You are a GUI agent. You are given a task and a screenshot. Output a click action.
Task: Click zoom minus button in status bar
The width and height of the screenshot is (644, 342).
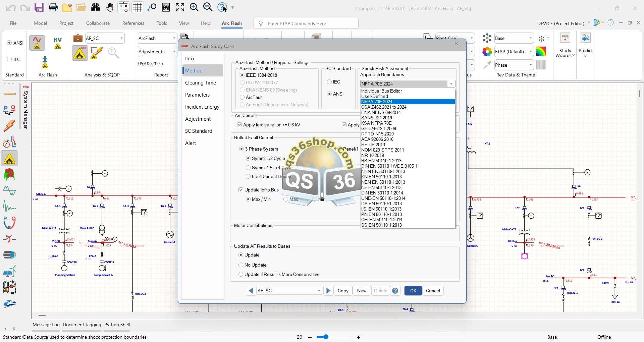point(310,337)
